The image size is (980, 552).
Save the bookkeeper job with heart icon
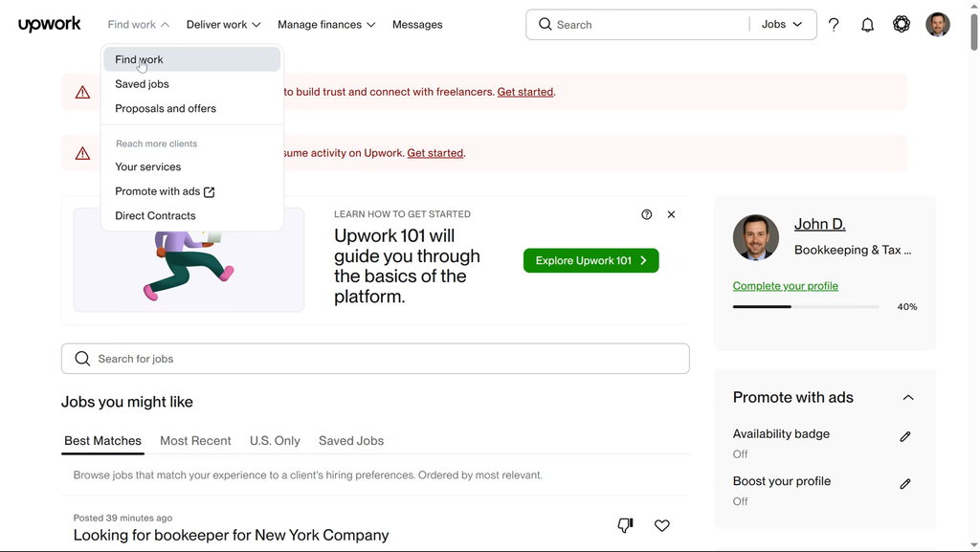(661, 525)
